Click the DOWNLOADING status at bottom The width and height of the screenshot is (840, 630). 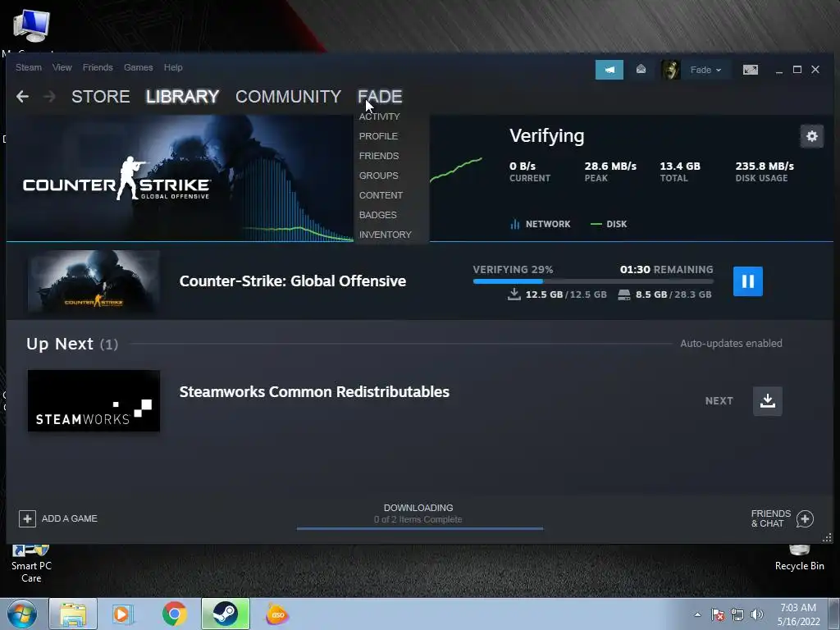coord(418,508)
